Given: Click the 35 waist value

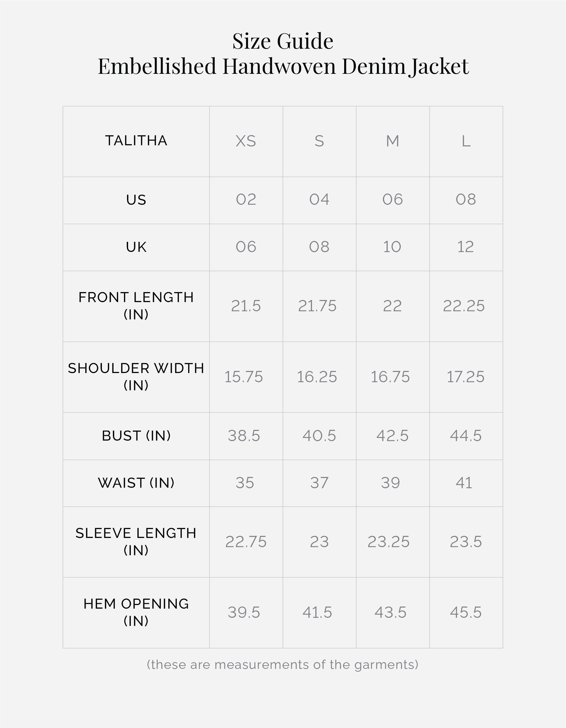Looking at the screenshot, I should point(245,483).
